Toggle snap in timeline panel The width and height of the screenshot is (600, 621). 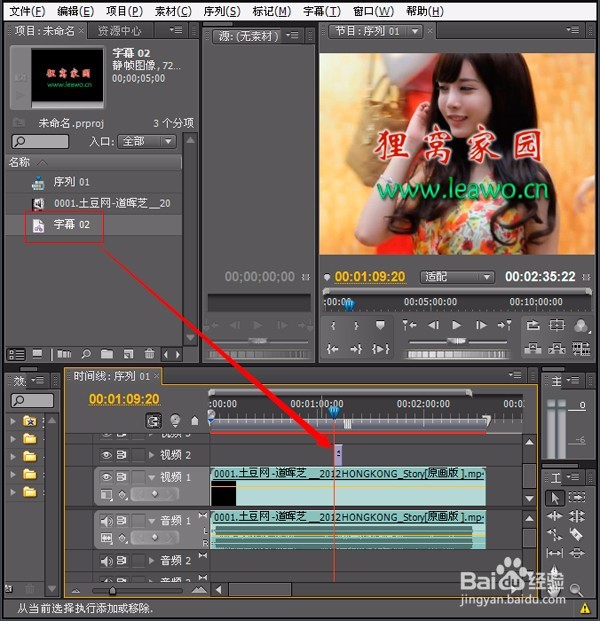click(154, 421)
